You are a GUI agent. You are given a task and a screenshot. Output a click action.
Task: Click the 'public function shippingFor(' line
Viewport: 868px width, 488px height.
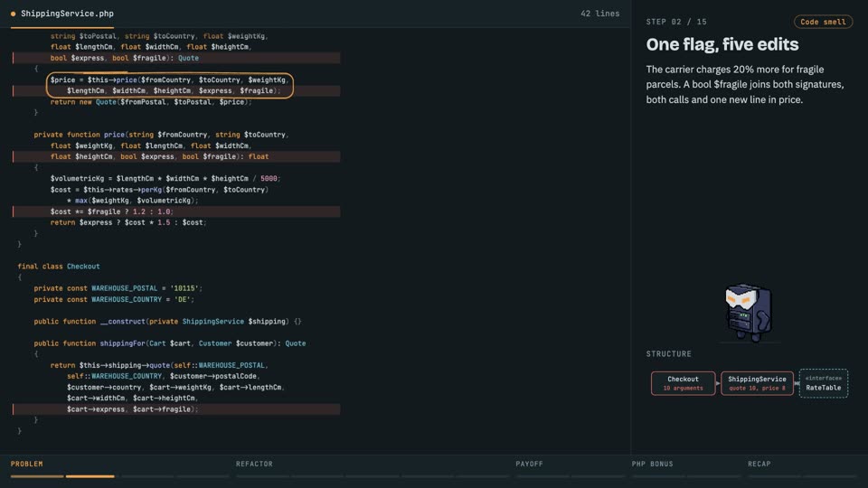(169, 343)
